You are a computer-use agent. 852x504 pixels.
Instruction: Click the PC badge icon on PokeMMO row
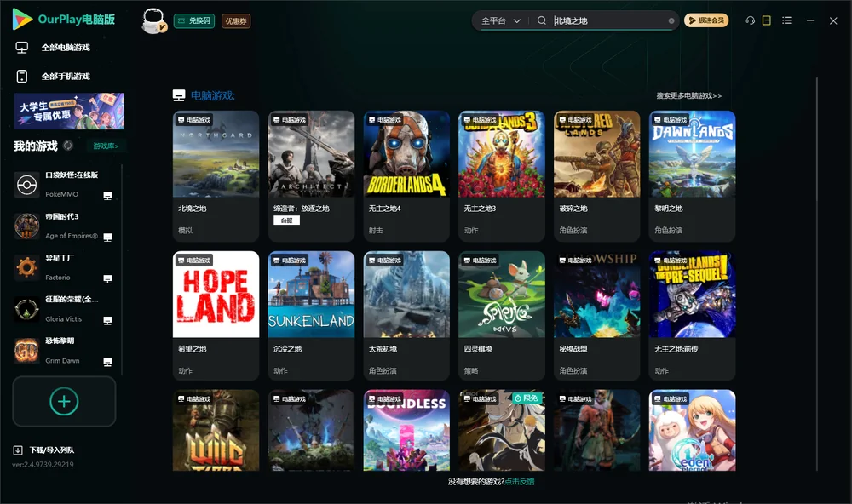[107, 196]
